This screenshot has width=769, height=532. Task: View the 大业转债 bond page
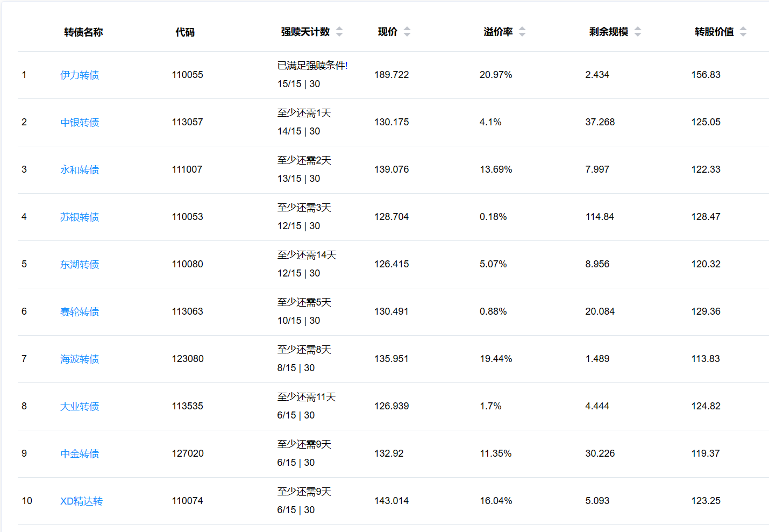tap(80, 407)
